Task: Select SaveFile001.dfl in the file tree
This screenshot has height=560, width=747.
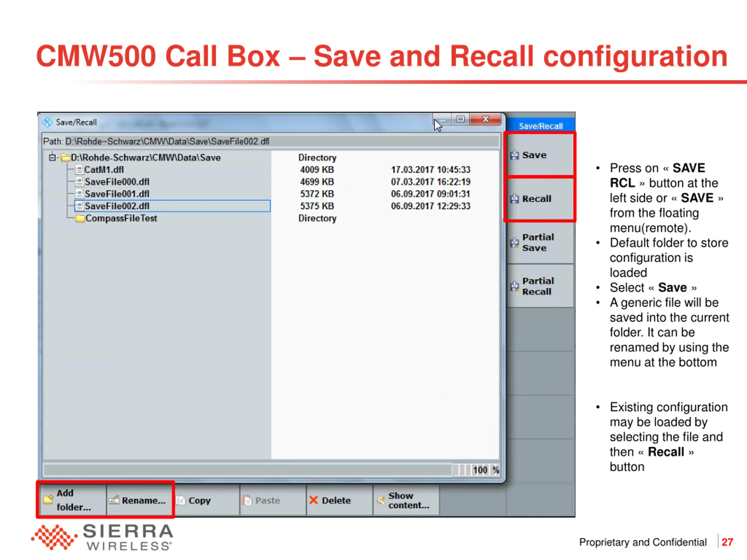Action: click(117, 194)
